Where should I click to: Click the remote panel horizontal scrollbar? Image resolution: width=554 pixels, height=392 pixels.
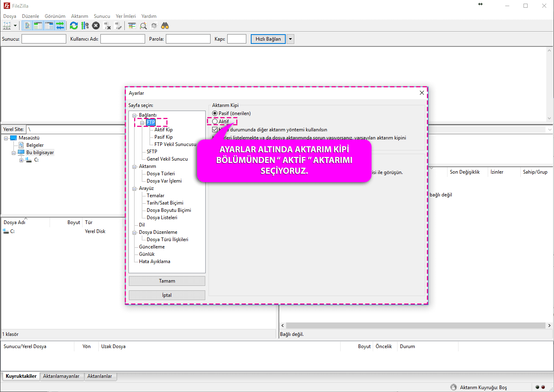click(415, 325)
